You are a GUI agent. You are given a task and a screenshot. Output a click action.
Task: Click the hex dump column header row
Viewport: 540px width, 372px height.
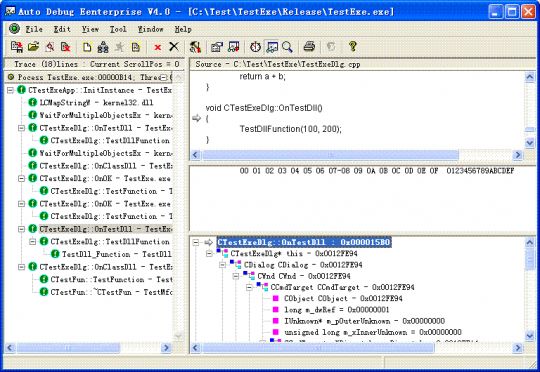(377, 171)
